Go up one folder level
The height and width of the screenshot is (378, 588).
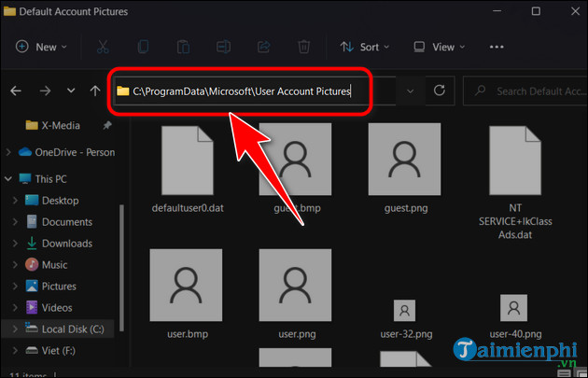95,91
